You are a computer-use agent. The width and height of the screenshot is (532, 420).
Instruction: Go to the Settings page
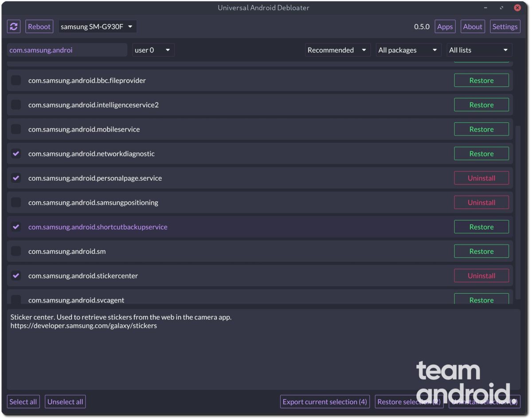click(x=505, y=27)
